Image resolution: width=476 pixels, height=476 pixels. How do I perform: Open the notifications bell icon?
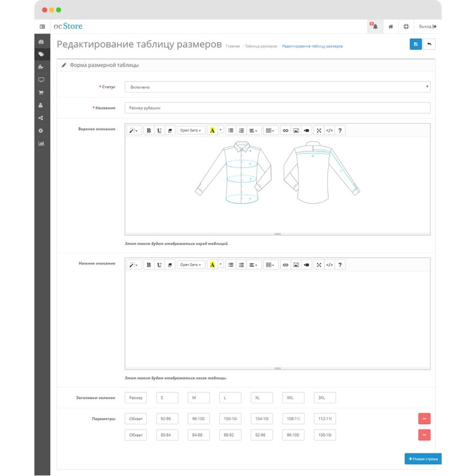pos(374,26)
